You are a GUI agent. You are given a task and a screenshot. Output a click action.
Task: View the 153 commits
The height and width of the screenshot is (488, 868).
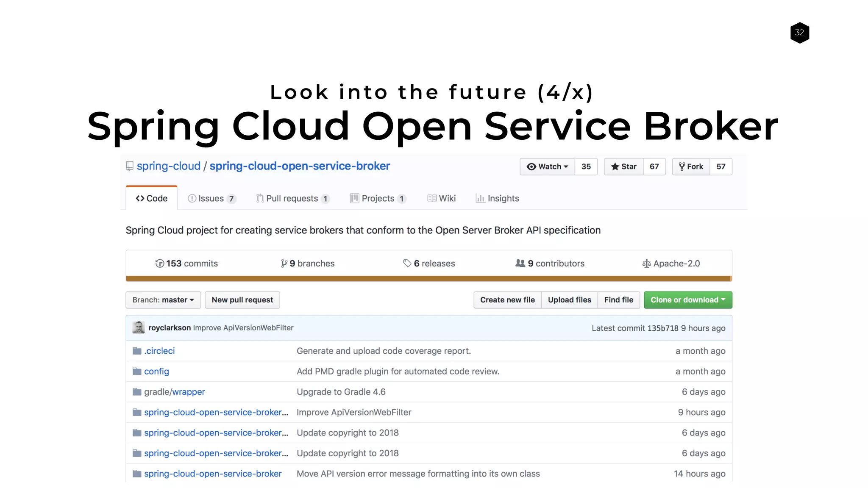pyautogui.click(x=192, y=263)
